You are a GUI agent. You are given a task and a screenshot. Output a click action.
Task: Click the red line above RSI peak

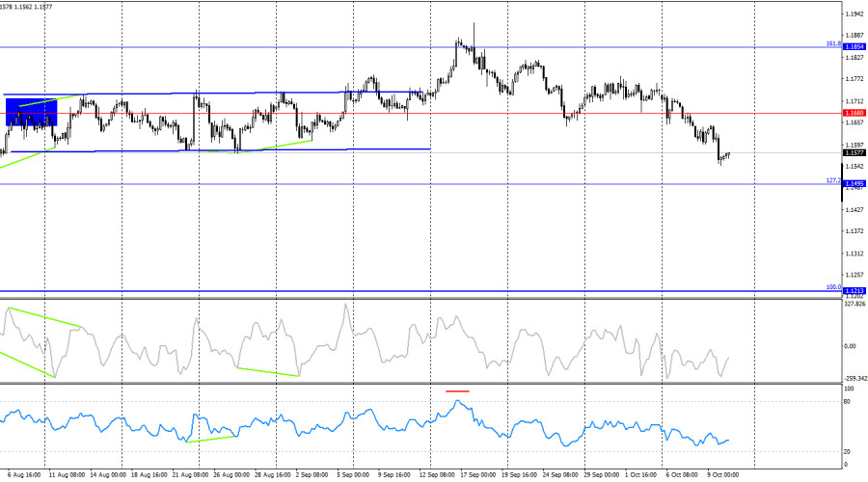[457, 391]
